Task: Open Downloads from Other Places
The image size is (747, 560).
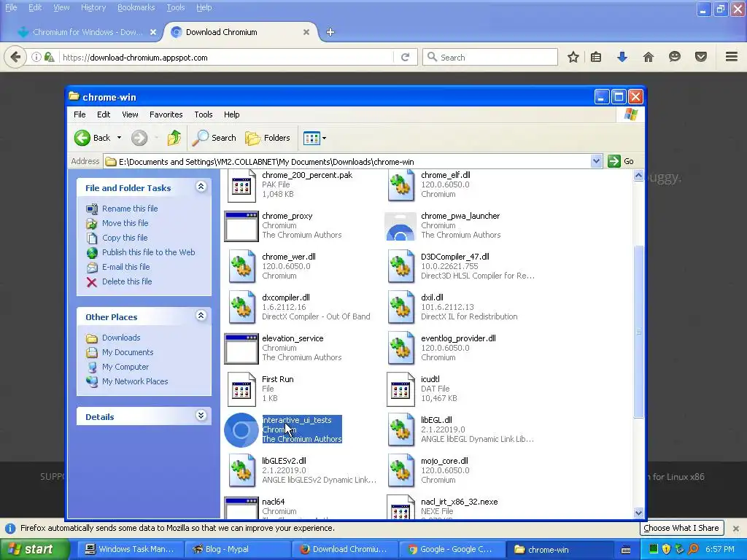Action: [x=121, y=338]
